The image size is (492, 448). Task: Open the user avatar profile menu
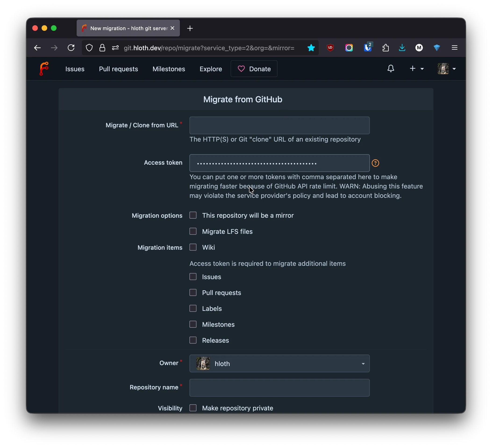[x=447, y=69]
